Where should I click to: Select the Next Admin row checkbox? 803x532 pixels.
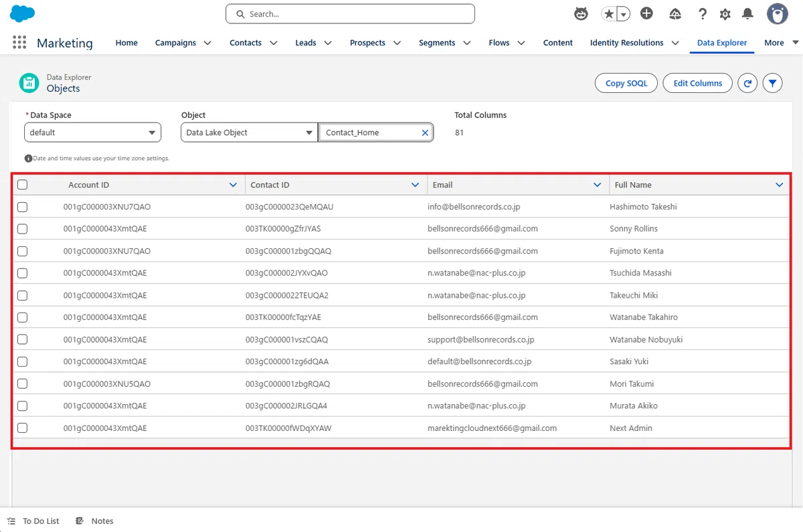pyautogui.click(x=22, y=428)
